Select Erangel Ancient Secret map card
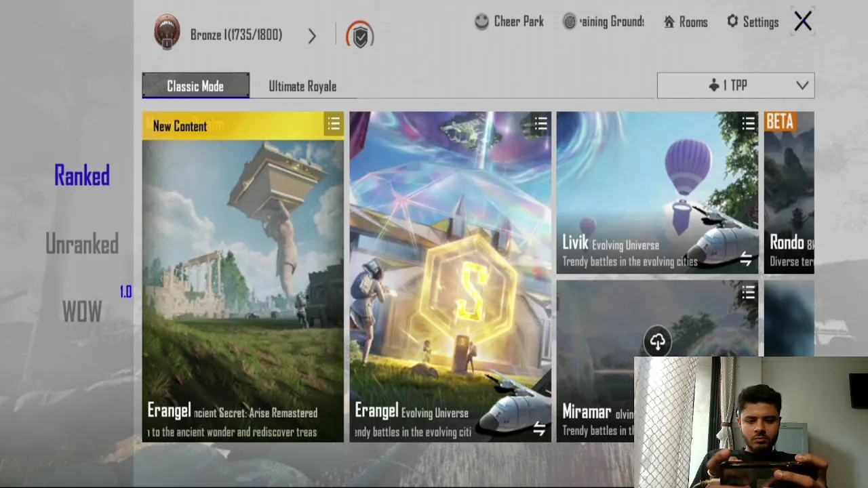 tap(243, 277)
